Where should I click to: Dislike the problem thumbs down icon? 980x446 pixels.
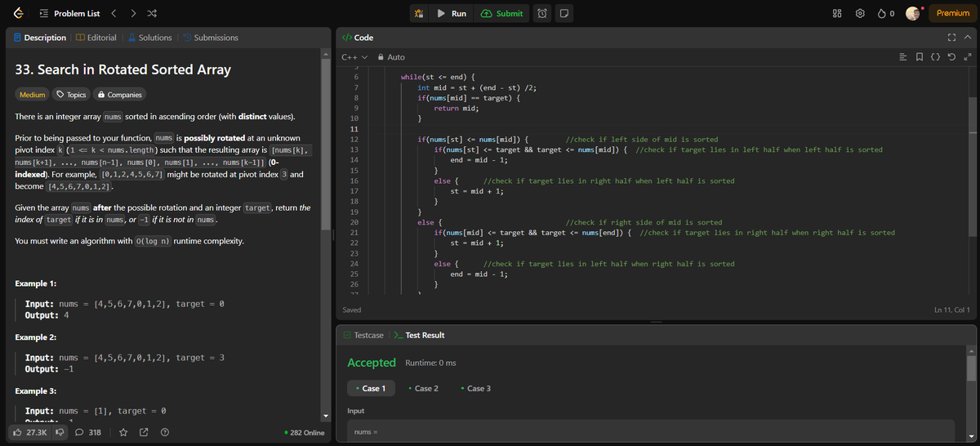pos(60,431)
